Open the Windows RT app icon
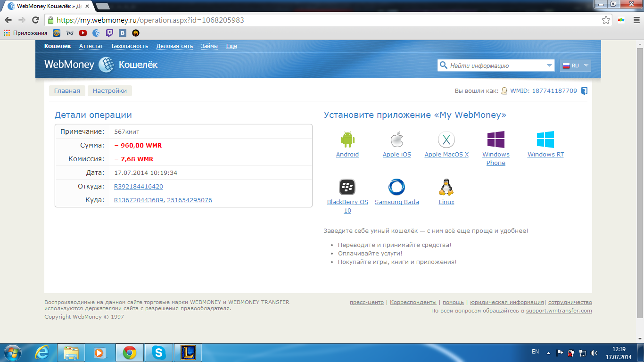This screenshot has width=644, height=362. pyautogui.click(x=545, y=140)
